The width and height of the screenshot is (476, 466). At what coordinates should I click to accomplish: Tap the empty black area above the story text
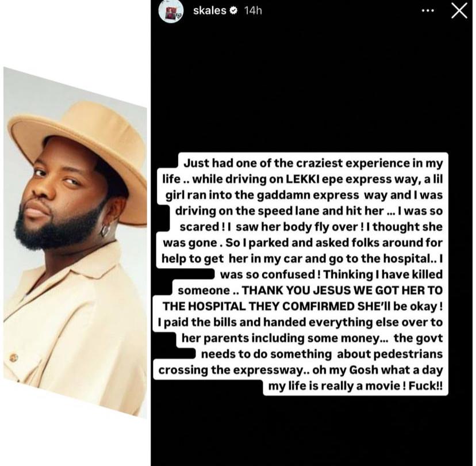point(312,88)
